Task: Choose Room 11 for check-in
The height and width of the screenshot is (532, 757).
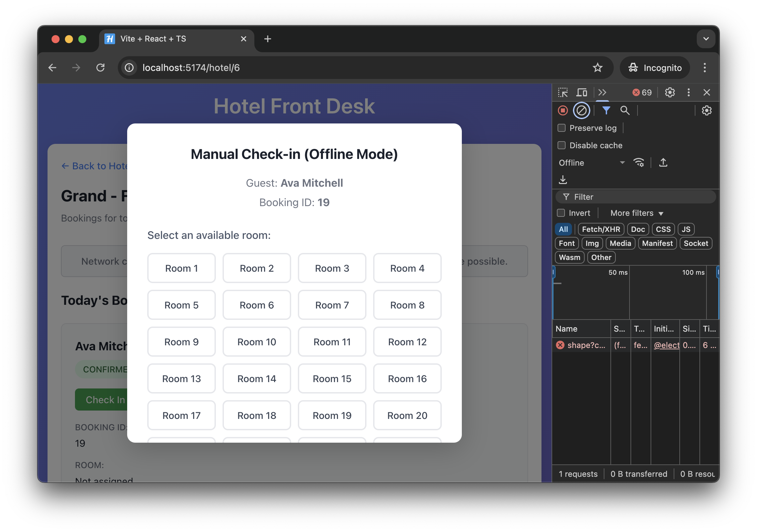Action: 332,342
